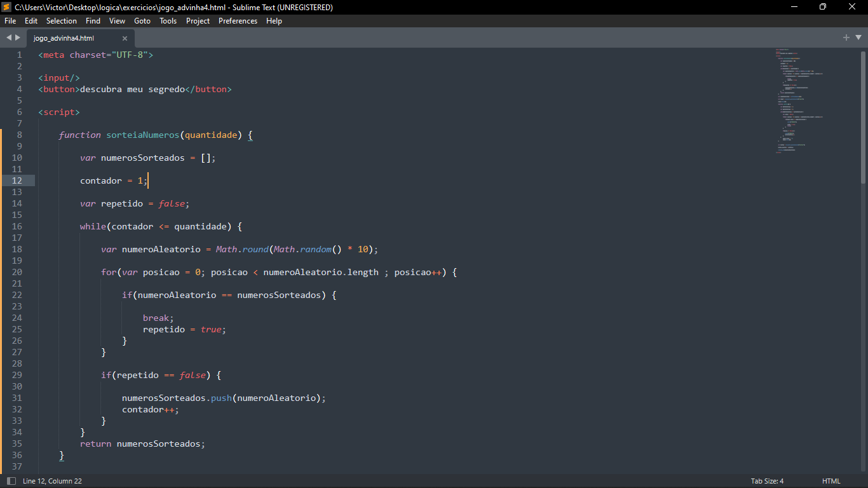The height and width of the screenshot is (488, 868).
Task: Toggle the side bar from status bar icon
Action: coord(11,481)
